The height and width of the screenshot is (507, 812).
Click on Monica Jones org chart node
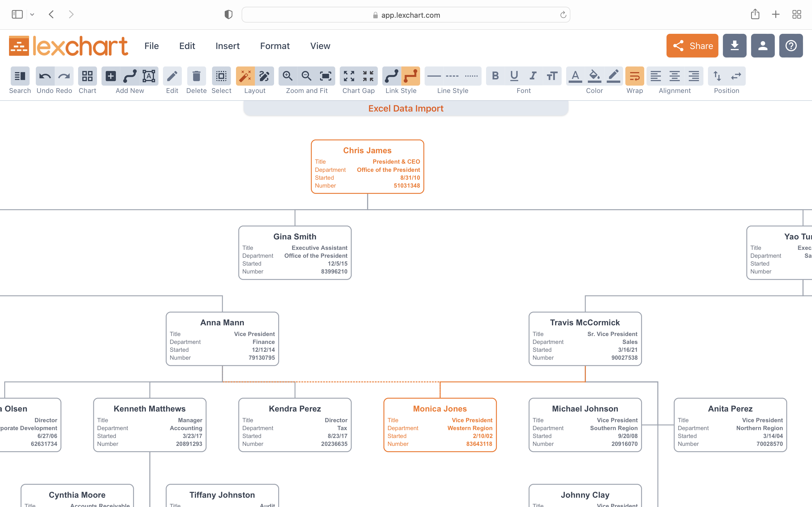coord(440,424)
